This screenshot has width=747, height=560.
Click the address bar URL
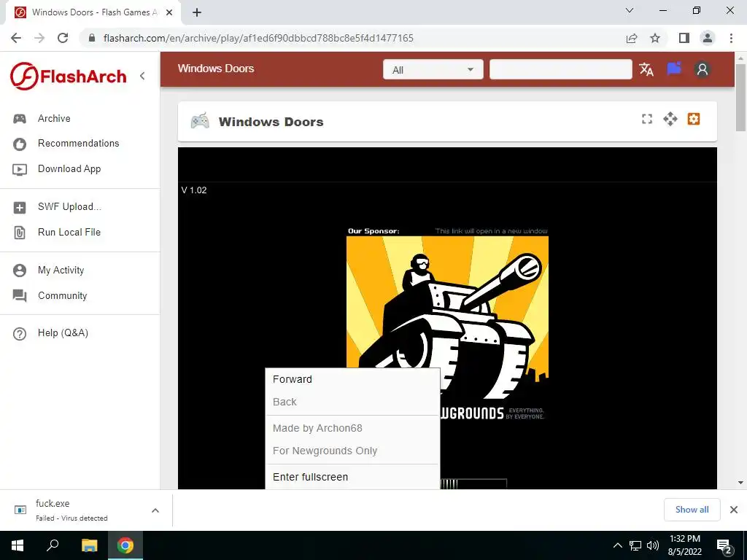[258, 38]
